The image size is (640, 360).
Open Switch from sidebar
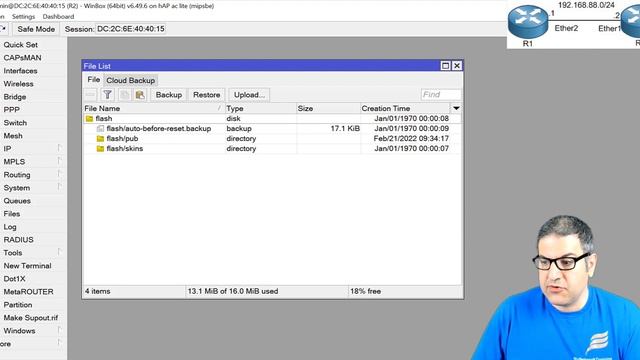[15, 123]
